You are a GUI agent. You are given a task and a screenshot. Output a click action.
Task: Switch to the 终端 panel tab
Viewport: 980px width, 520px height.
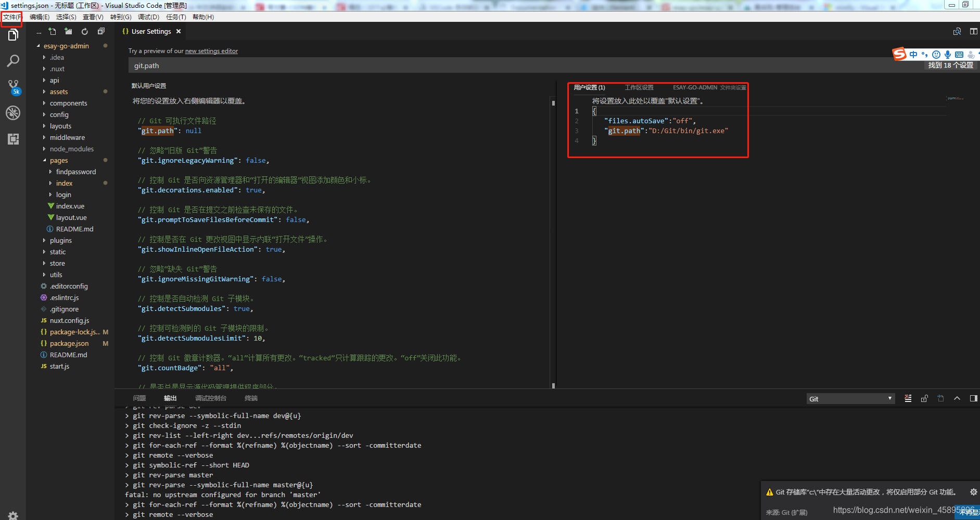251,398
